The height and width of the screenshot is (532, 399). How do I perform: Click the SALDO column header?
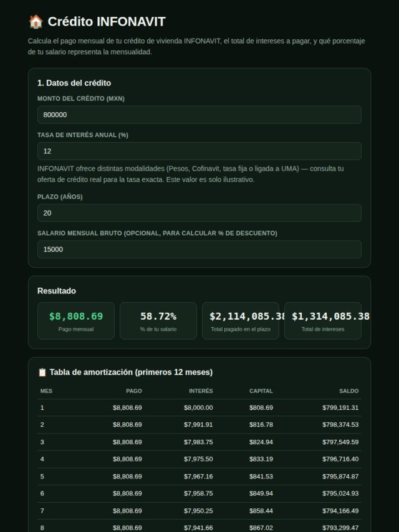click(x=349, y=391)
